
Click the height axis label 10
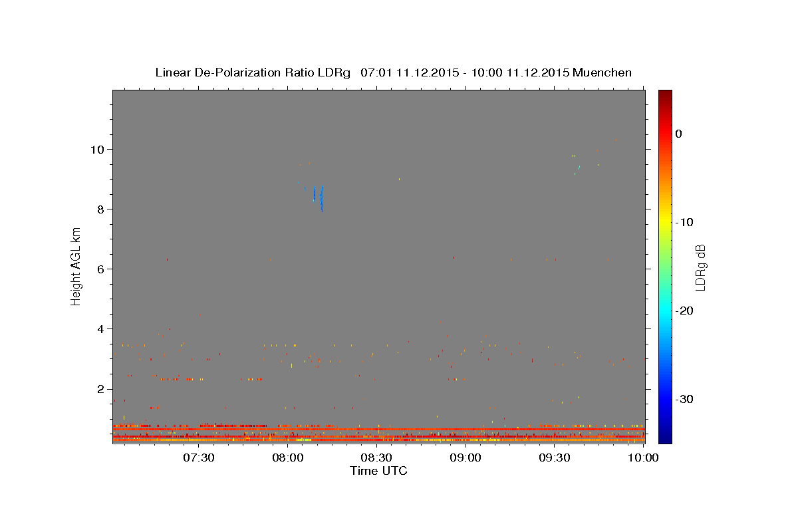tap(99, 149)
